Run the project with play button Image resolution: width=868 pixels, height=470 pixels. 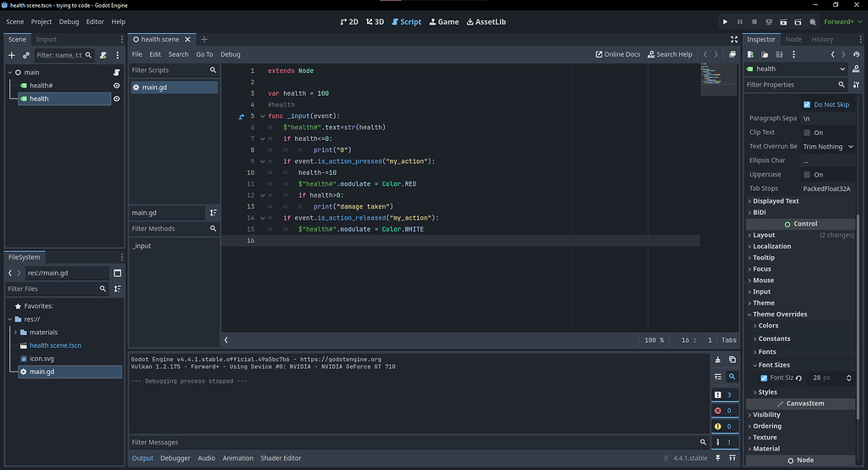pos(726,21)
